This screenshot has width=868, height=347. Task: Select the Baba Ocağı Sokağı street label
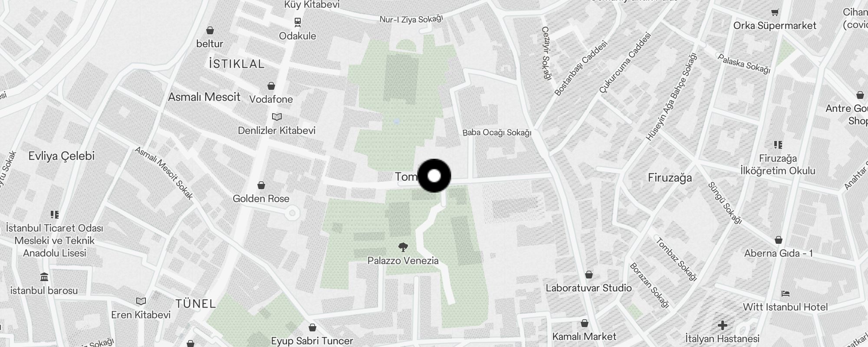[x=497, y=133]
